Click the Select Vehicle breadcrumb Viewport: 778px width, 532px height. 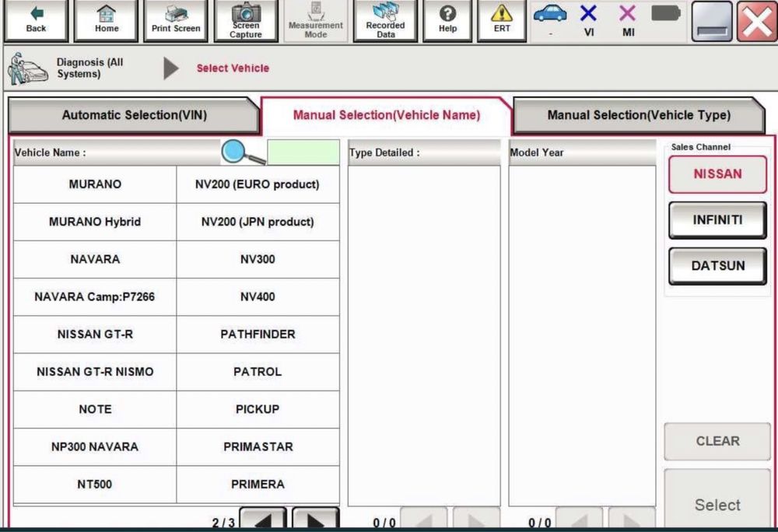[233, 68]
